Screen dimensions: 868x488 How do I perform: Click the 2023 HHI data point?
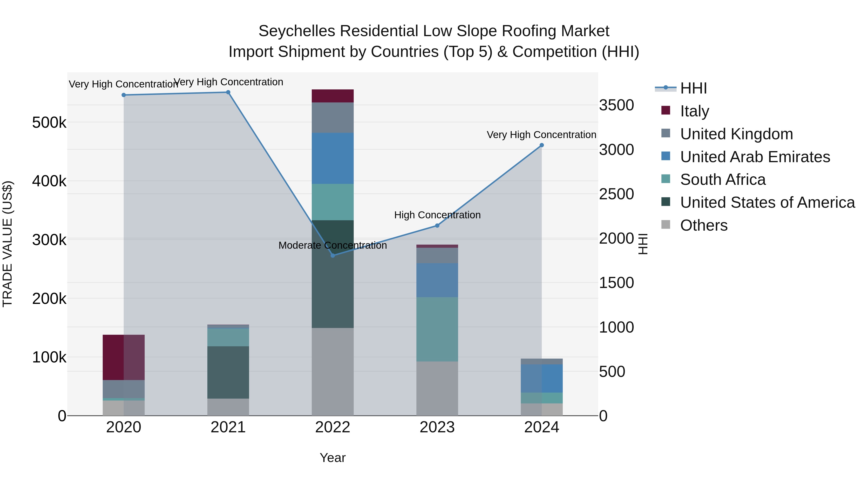(437, 226)
